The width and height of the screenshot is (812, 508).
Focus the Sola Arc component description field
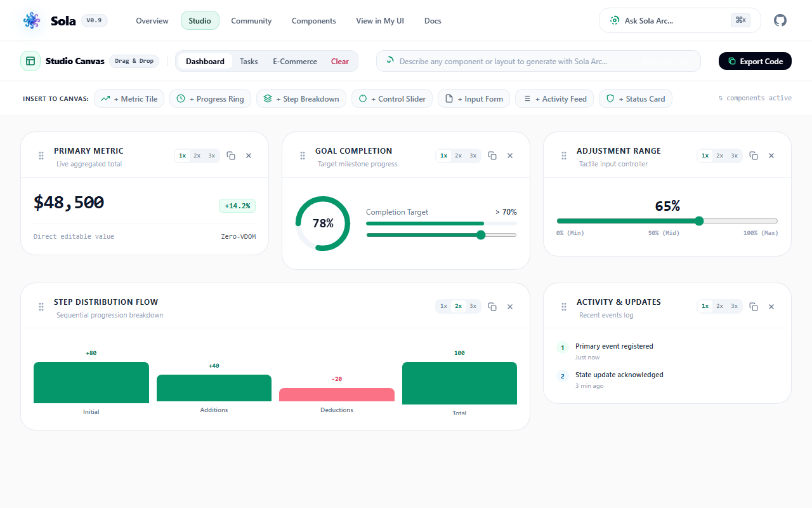pos(539,61)
